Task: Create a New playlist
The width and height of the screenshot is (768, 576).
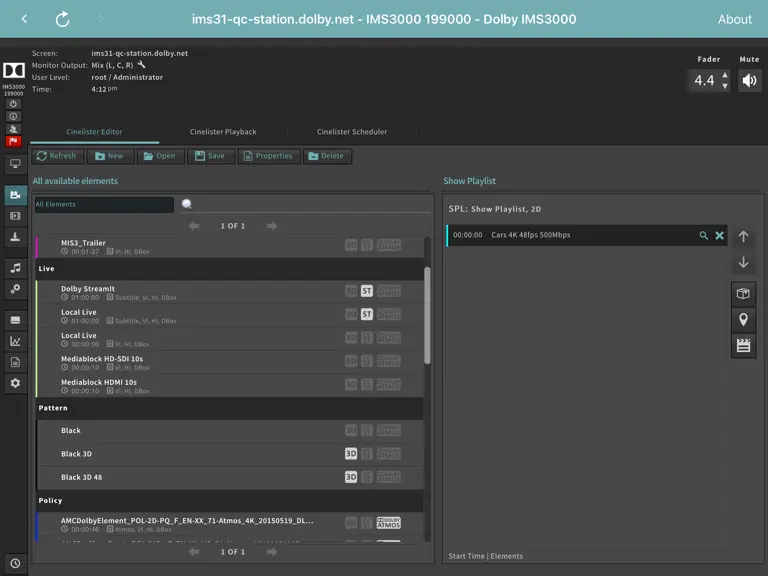Action: coord(110,156)
